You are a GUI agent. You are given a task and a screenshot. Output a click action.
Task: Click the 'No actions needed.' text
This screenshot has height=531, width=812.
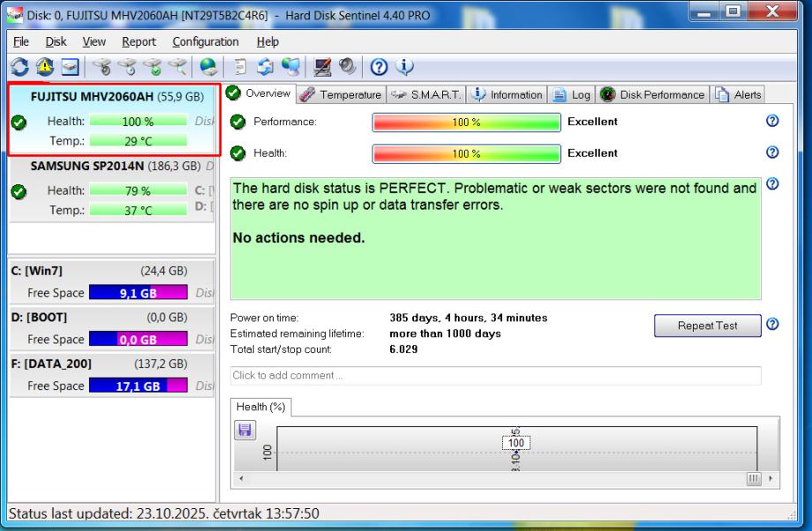coord(299,238)
